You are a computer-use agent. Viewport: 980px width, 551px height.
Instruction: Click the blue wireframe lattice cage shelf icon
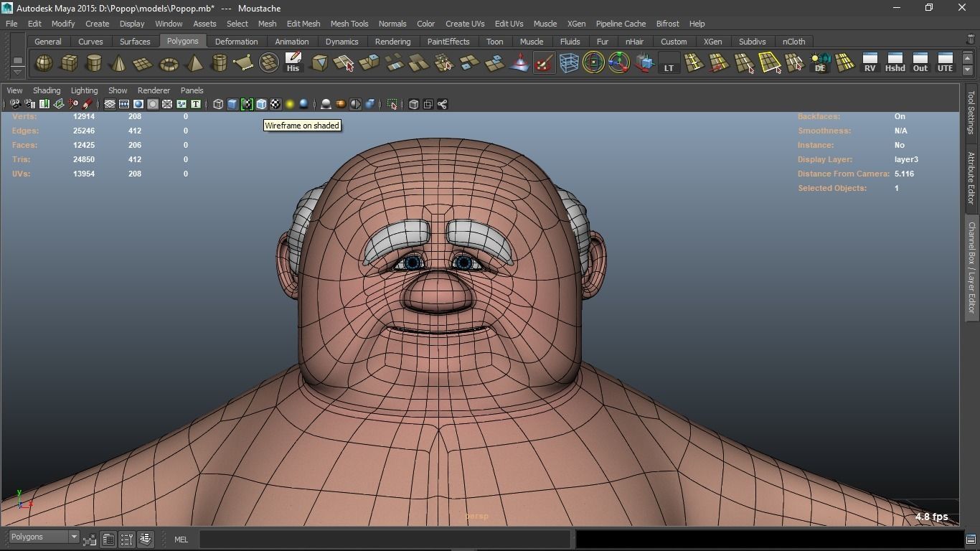point(569,63)
